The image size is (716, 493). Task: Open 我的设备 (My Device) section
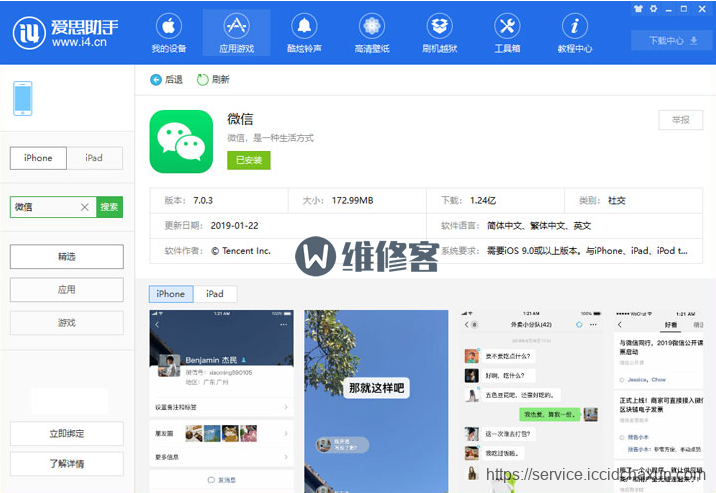[x=169, y=33]
